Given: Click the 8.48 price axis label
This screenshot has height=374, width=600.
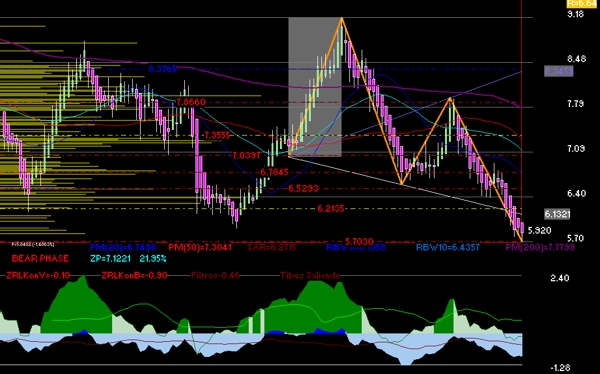Looking at the screenshot, I should 576,59.
